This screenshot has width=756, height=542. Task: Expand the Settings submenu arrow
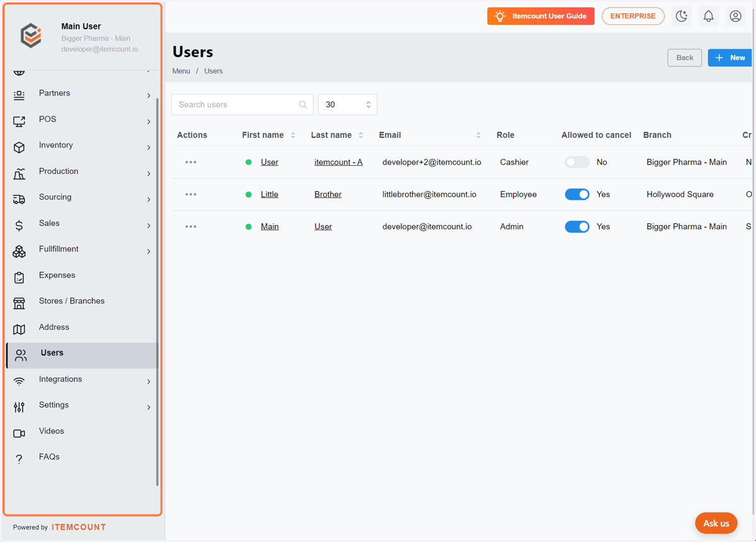149,408
